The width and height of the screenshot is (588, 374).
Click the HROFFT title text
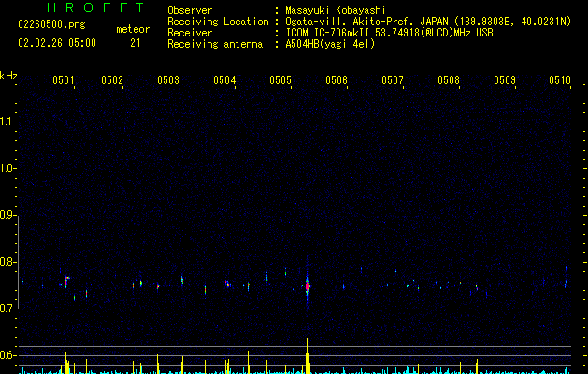[x=95, y=7]
